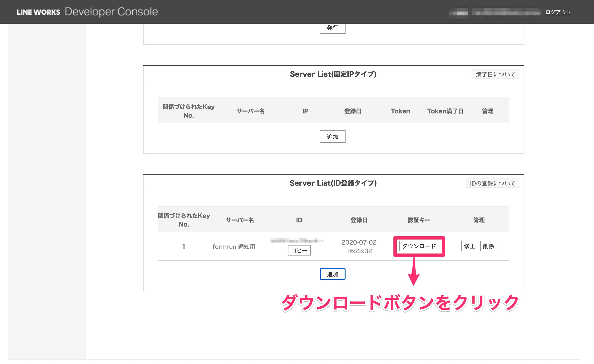The height and width of the screenshot is (364, 594).
Task: Open the 満了日について help link
Action: click(495, 74)
